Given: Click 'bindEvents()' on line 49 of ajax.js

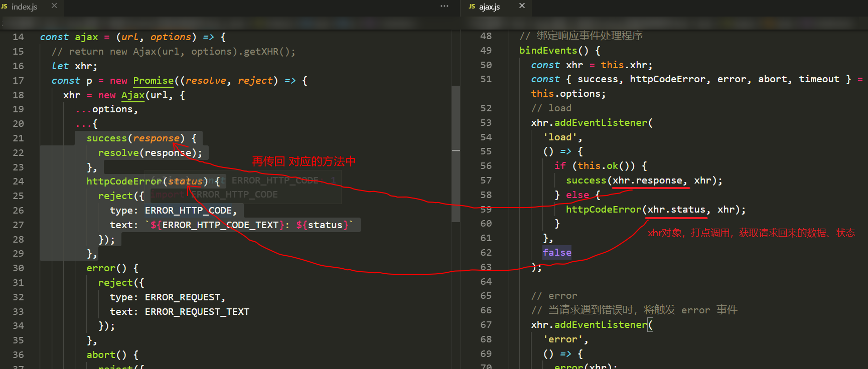Looking at the screenshot, I should 554,51.
